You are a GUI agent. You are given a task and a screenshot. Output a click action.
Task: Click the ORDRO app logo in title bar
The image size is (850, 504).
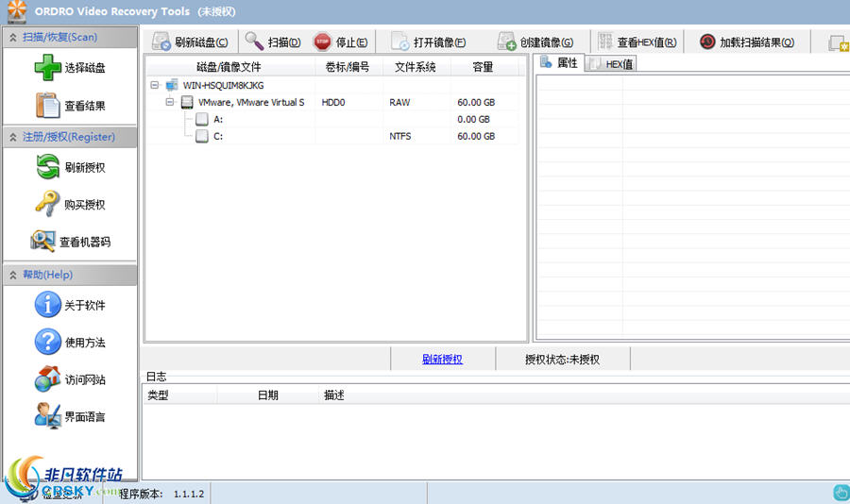[17, 11]
